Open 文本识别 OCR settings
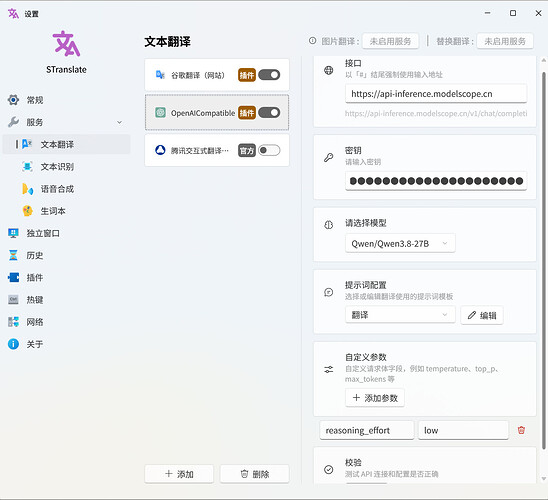This screenshot has width=548, height=500. (x=66, y=167)
